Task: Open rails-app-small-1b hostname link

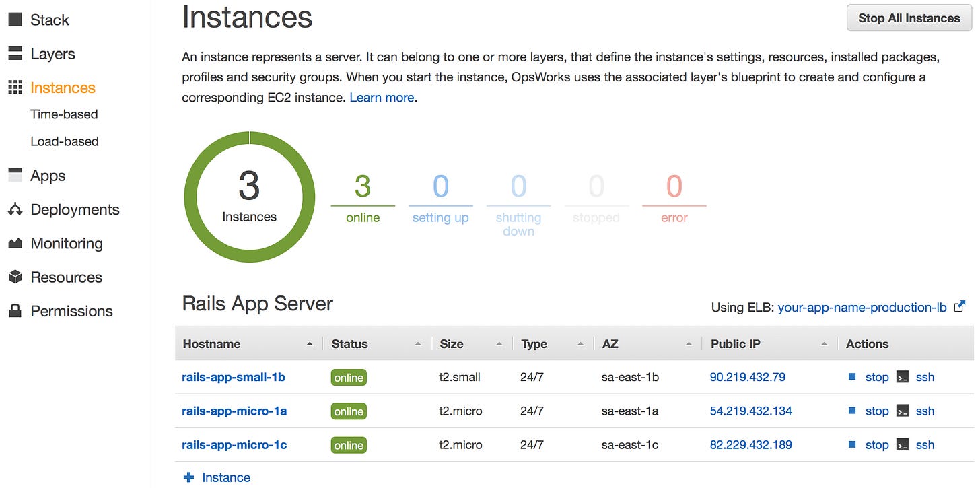Action: tap(234, 377)
